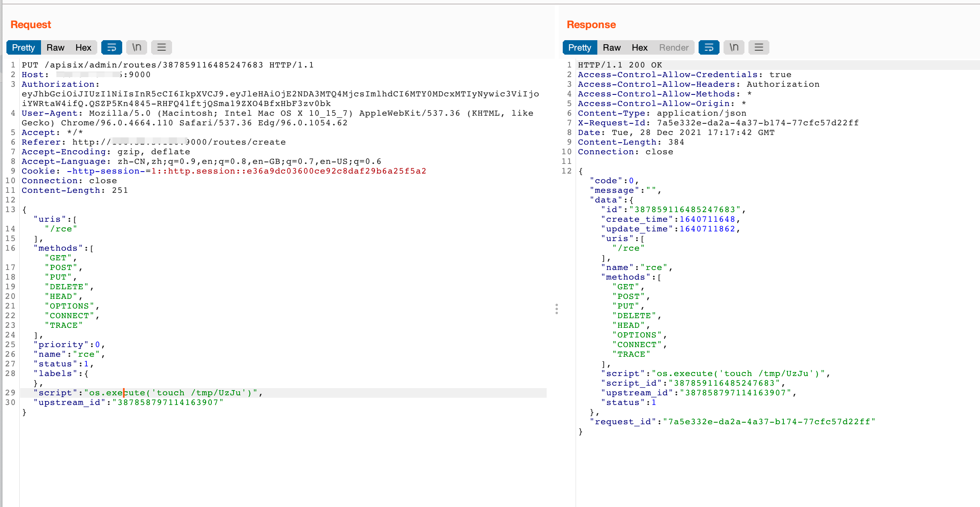Toggle \n non-printable characters in Response panel
The image size is (980, 507).
tap(734, 47)
